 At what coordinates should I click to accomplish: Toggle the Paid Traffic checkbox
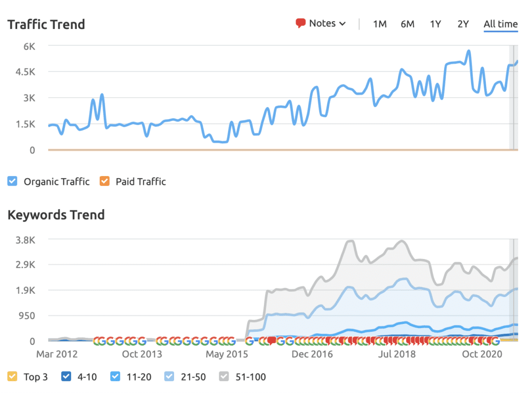pyautogui.click(x=104, y=181)
